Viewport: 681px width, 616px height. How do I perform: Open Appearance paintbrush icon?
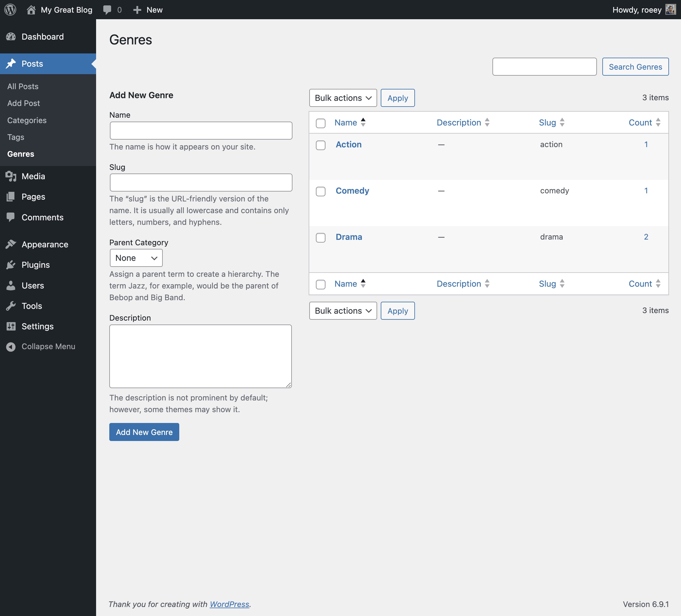[x=11, y=244]
